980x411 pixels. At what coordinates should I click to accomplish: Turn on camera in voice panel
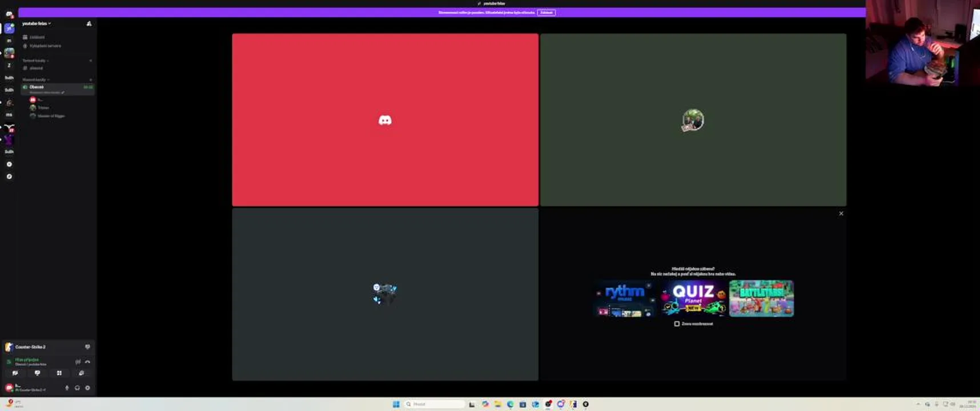15,373
